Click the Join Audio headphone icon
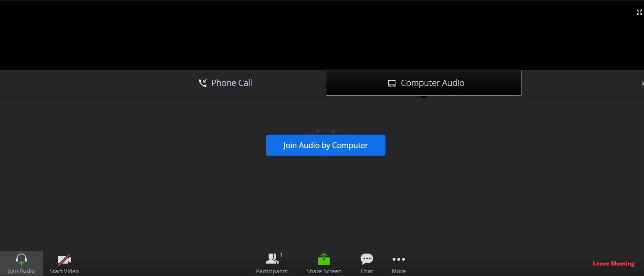644x276 pixels. pyautogui.click(x=21, y=260)
